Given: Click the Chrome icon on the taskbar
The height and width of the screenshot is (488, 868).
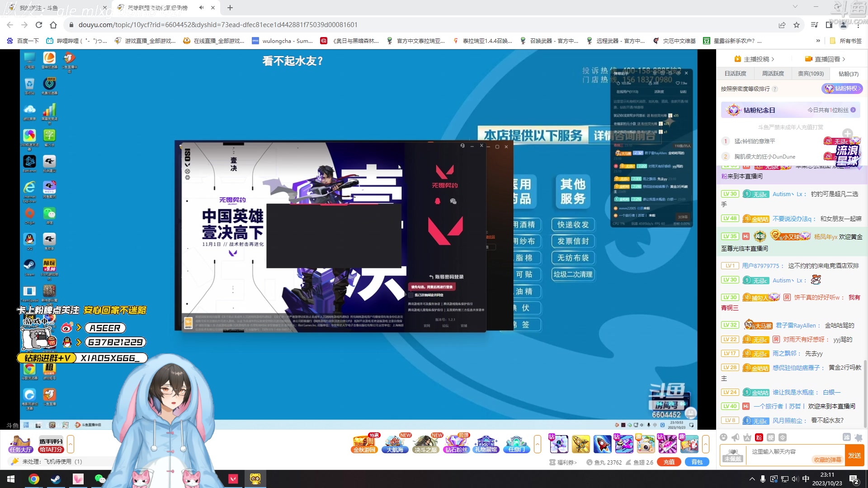Looking at the screenshot, I should 34,479.
